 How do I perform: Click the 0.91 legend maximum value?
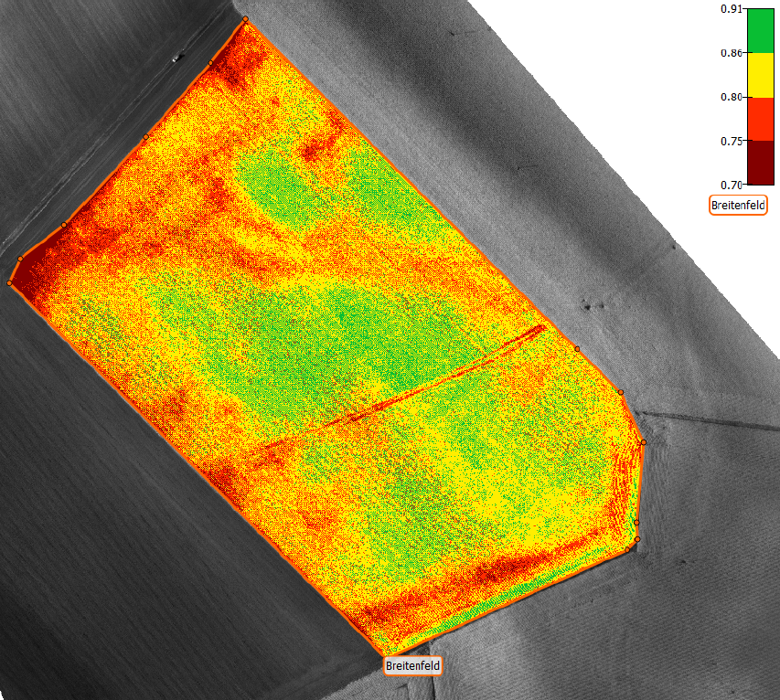pyautogui.click(x=730, y=9)
